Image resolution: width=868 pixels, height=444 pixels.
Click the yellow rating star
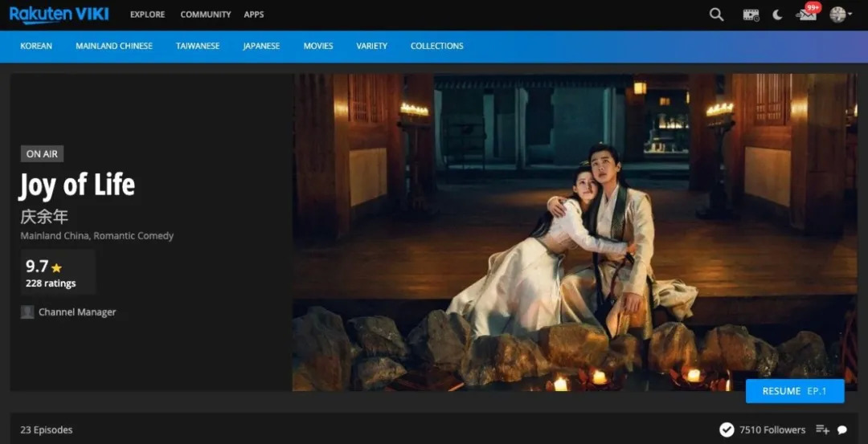pos(56,268)
